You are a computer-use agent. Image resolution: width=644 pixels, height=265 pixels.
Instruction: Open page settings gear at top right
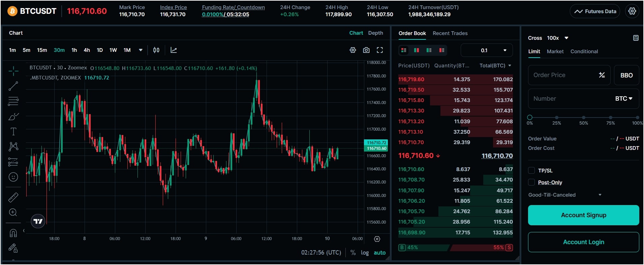[x=632, y=11]
